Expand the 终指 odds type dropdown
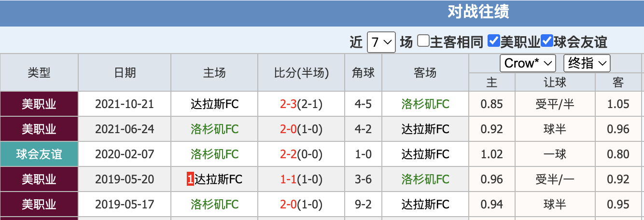 point(588,63)
